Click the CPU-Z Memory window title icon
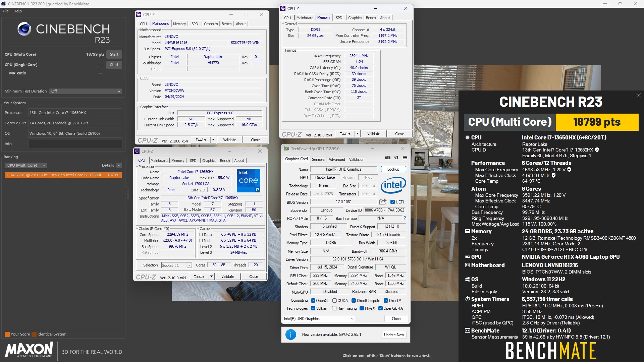Image resolution: width=644 pixels, height=362 pixels. click(283, 8)
